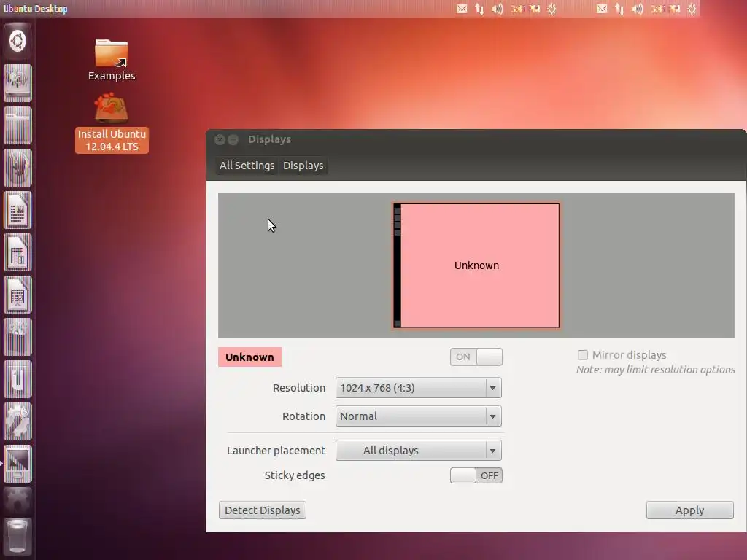Click the Displays window title bar text
747x560 pixels.
[270, 139]
